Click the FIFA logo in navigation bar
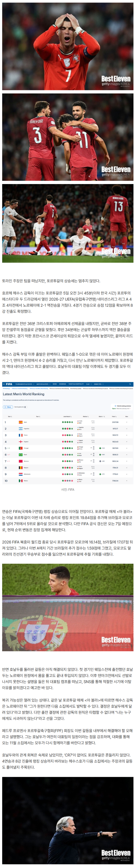Screen dimensions: 135x868 [9, 384]
